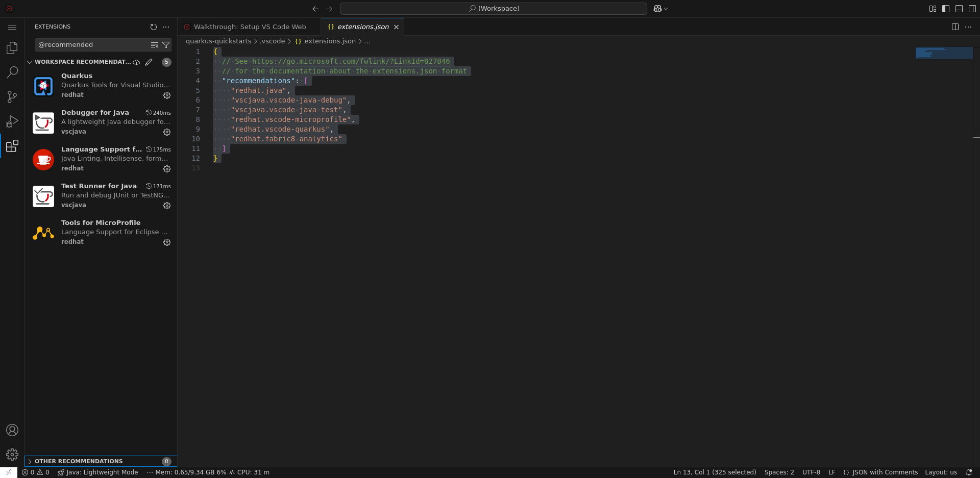Open extensions.json breadcrumb dropdown
Image resolution: width=980 pixels, height=478 pixels.
[326, 41]
